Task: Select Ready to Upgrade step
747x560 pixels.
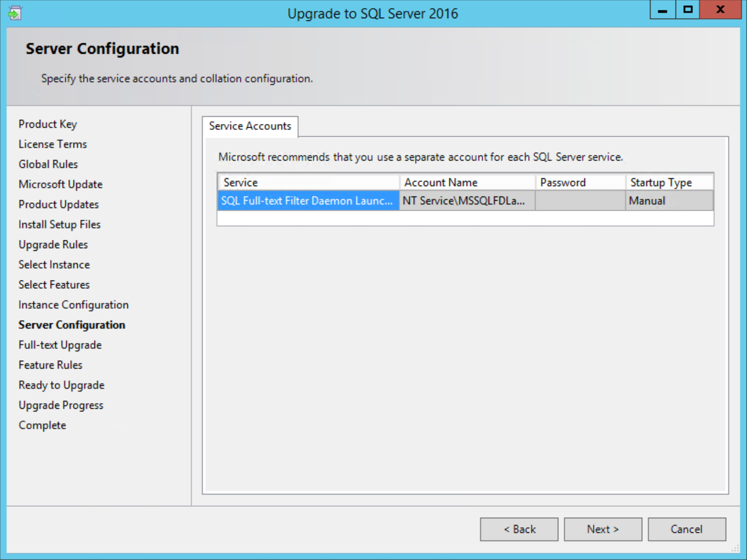Action: tap(62, 385)
